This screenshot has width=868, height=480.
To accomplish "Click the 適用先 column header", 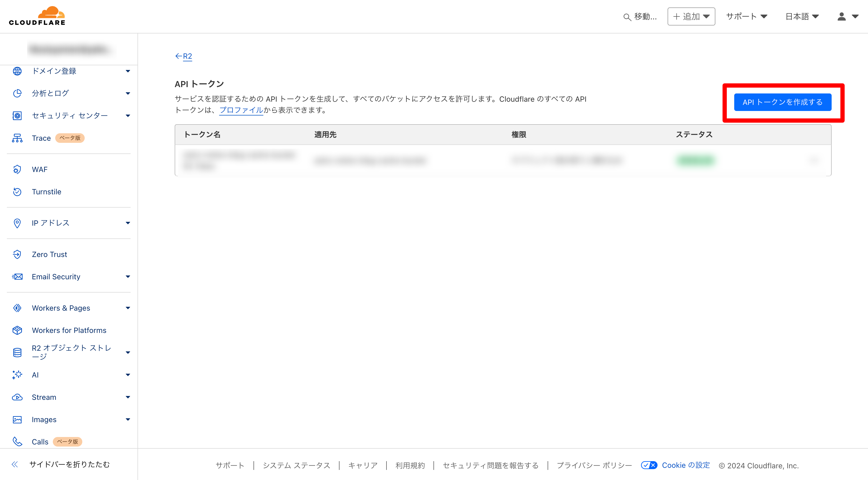I will tap(325, 135).
